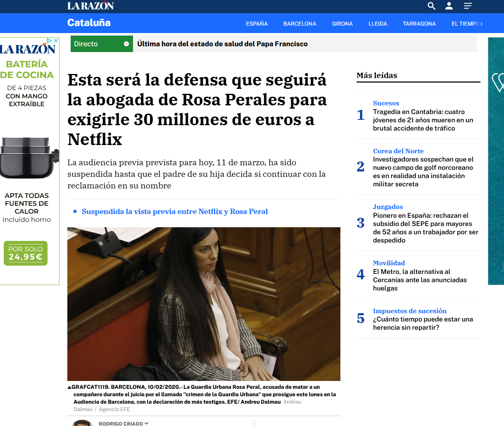Viewport: 504px width, 426px height.
Task: Open the user account icon
Action: point(449,6)
